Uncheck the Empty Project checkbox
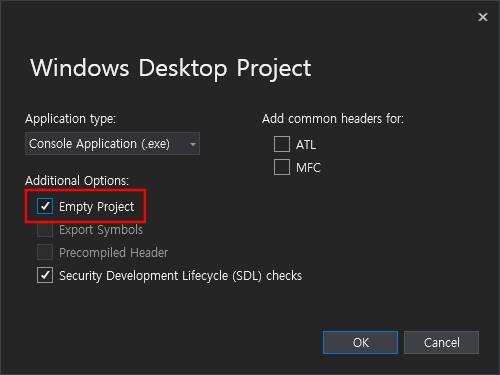 [45, 206]
